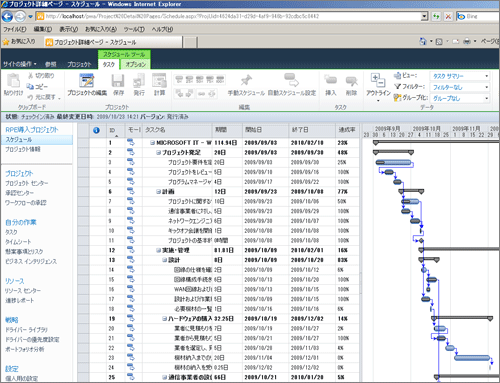Screen dimensions: 500x383
Task: Click the Gantt bar for task 23
Action: [472, 358]
